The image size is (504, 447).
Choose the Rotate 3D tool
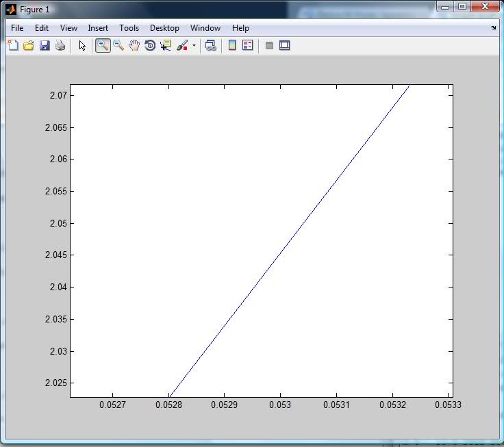point(150,46)
